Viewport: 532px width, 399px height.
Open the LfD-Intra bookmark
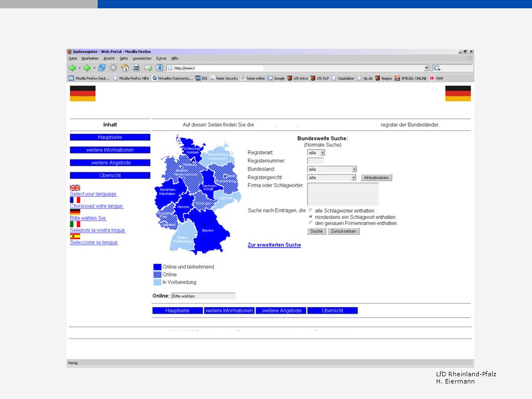(298, 78)
